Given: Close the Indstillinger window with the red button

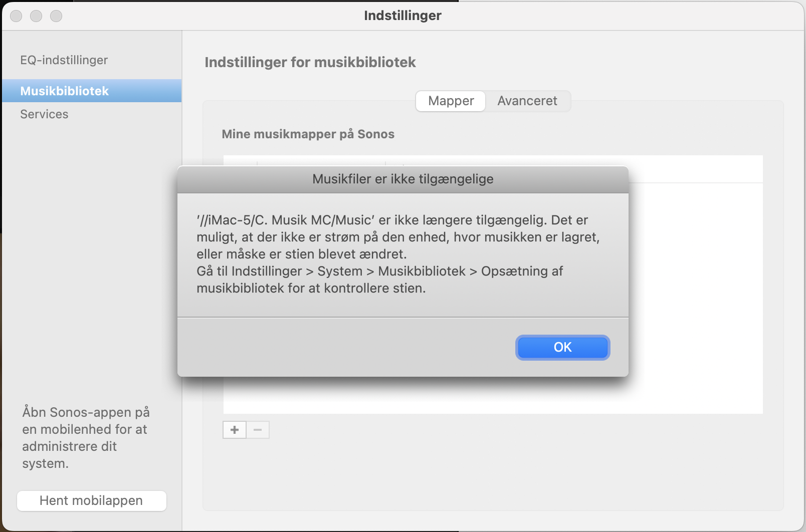Looking at the screenshot, I should click(x=17, y=16).
